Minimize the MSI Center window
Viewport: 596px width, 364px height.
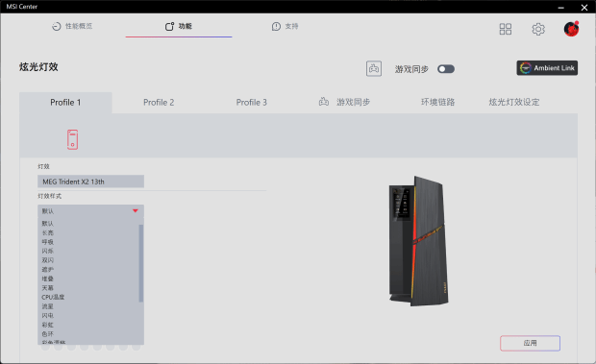pyautogui.click(x=561, y=8)
